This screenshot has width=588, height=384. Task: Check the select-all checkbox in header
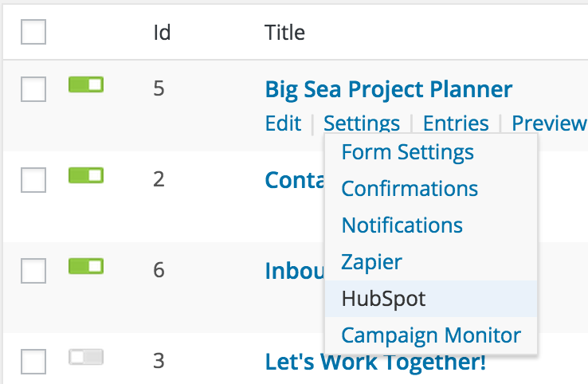click(33, 32)
